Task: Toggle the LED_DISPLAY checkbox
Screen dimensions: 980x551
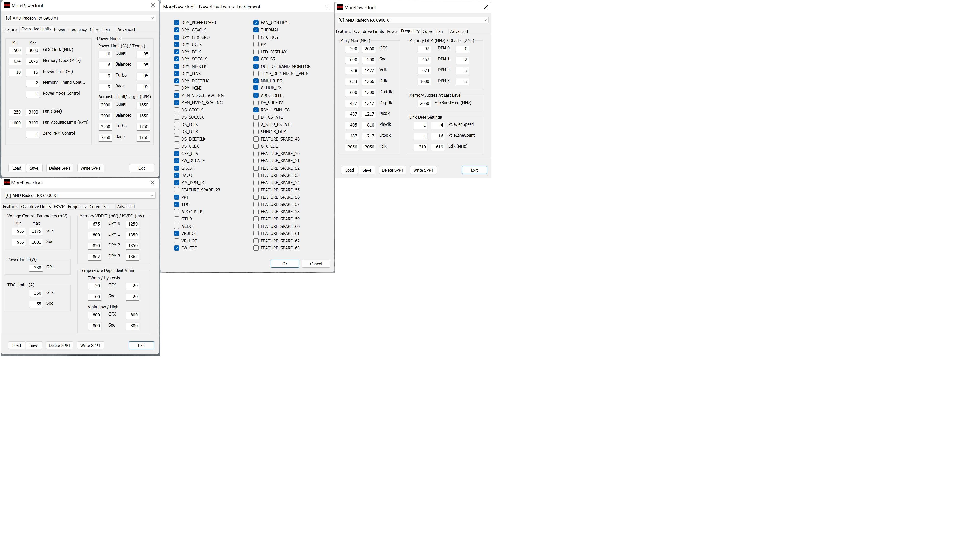Action: tap(256, 52)
